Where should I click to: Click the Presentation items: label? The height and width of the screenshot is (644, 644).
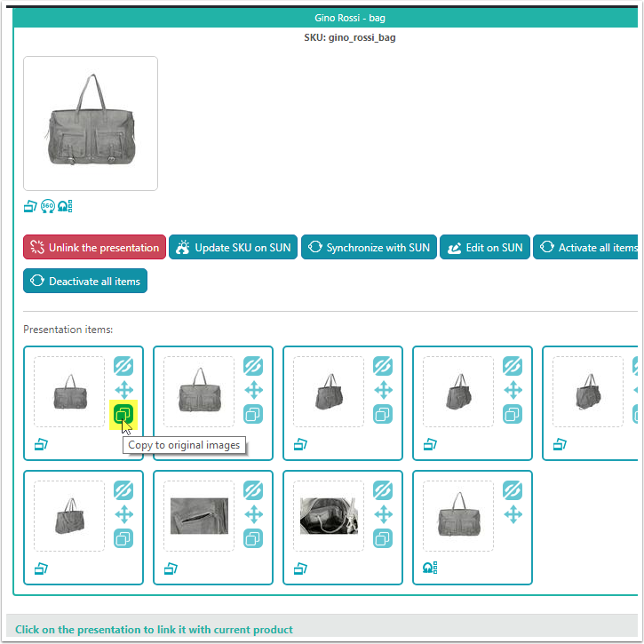pos(68,330)
